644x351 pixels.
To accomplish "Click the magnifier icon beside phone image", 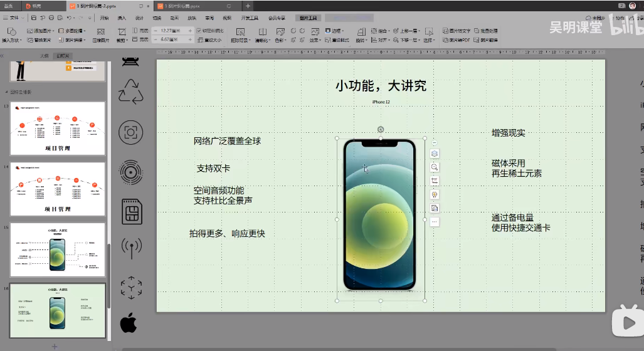I will [434, 167].
